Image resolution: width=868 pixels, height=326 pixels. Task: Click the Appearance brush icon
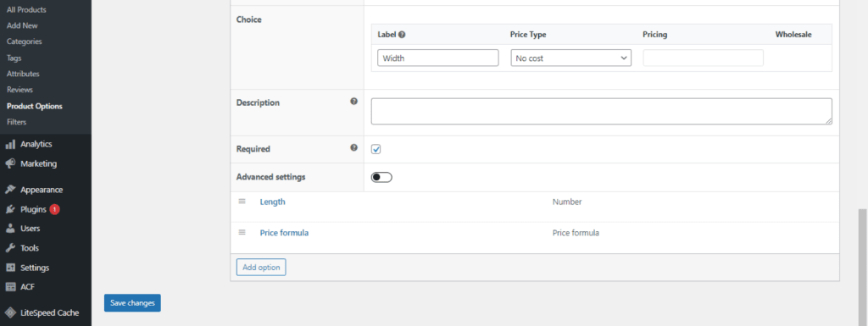click(x=10, y=190)
